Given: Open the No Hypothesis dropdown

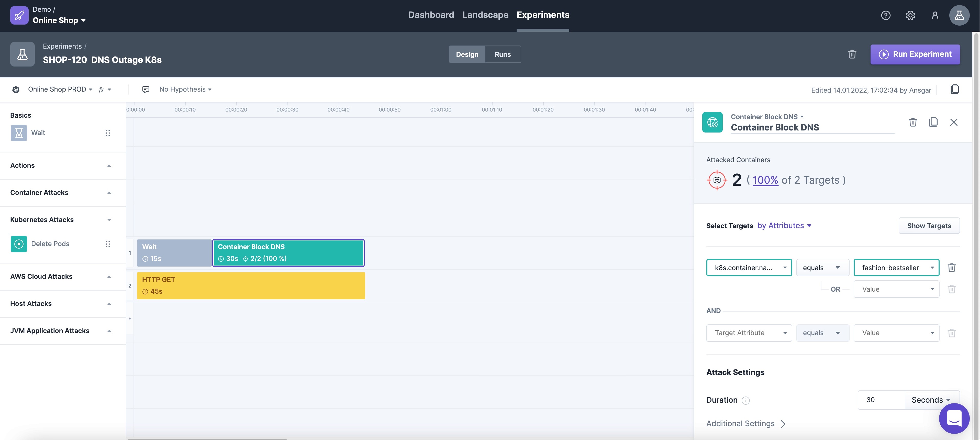Looking at the screenshot, I should click(x=185, y=90).
